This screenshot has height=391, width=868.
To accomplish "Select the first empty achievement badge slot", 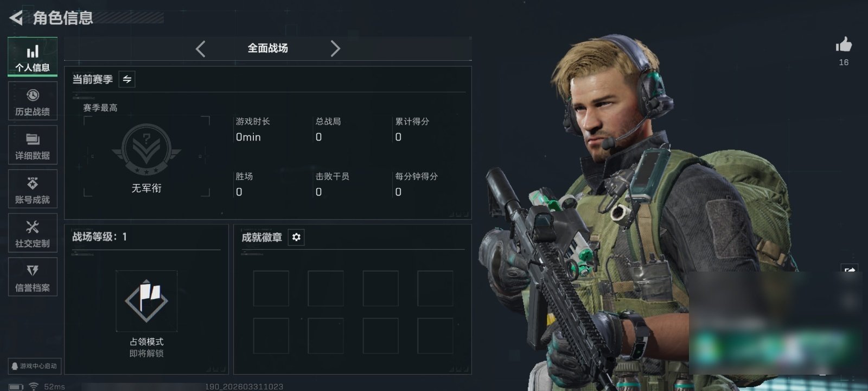I will [x=271, y=288].
